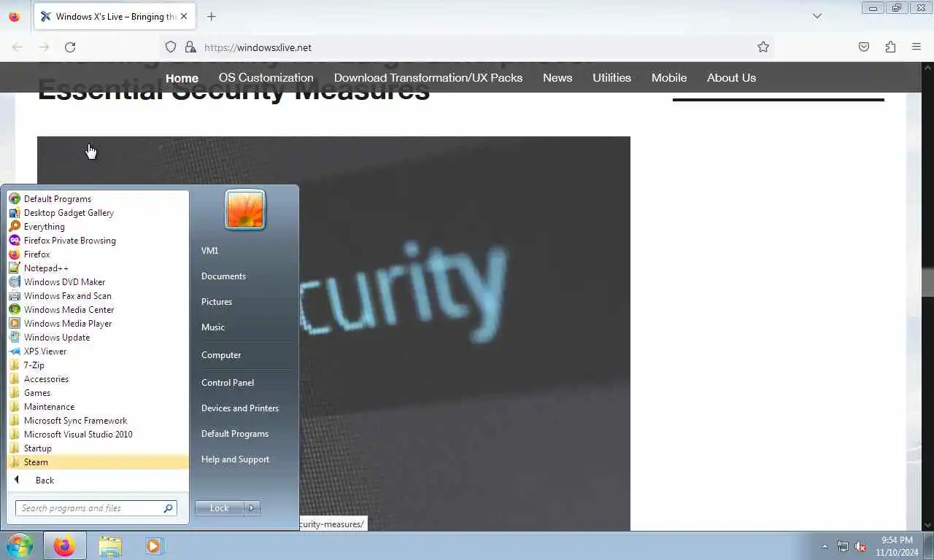Viewport: 934px width, 560px height.
Task: Click the Firefox forward arrow
Action: click(44, 47)
